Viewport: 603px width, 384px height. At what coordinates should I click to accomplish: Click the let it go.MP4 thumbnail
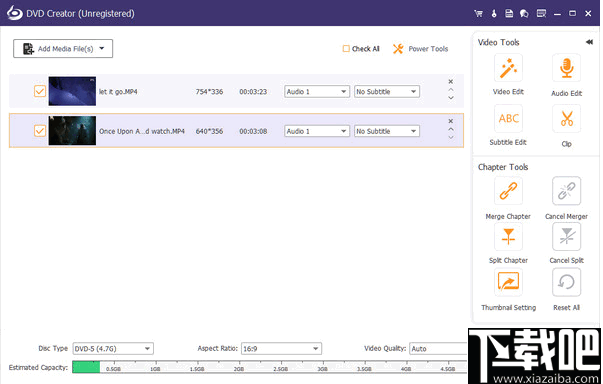point(72,91)
